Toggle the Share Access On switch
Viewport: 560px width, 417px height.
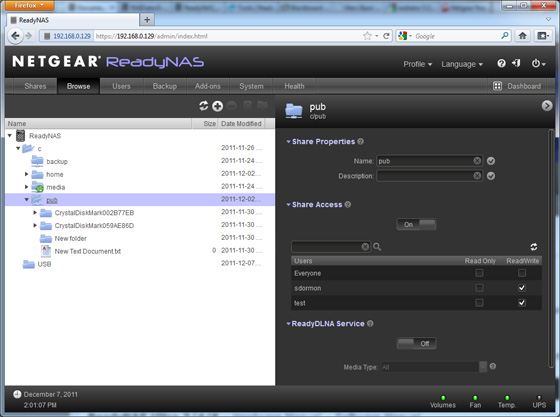tap(416, 225)
